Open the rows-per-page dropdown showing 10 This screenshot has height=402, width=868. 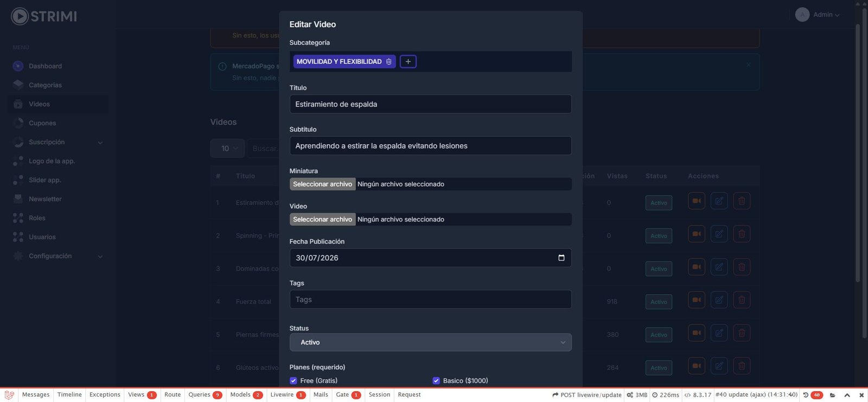click(x=228, y=149)
